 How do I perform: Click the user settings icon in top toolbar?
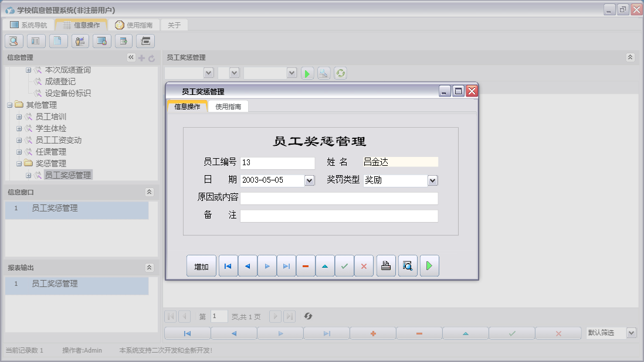[x=80, y=41]
